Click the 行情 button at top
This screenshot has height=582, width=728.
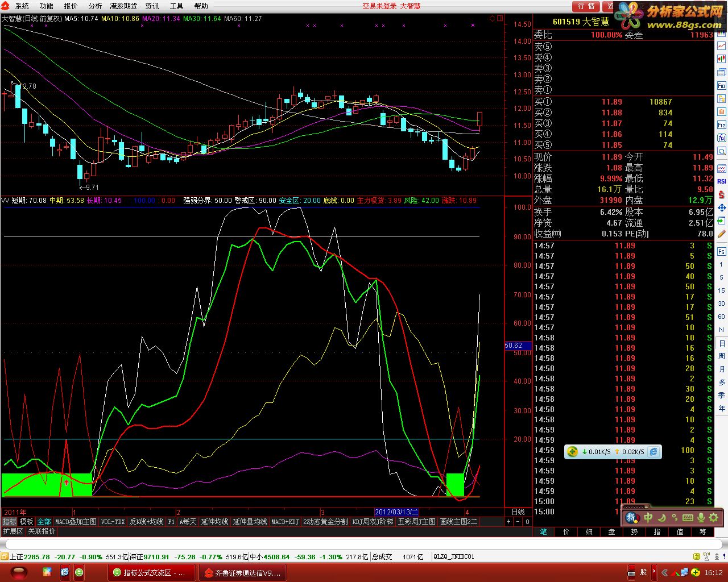586,6
